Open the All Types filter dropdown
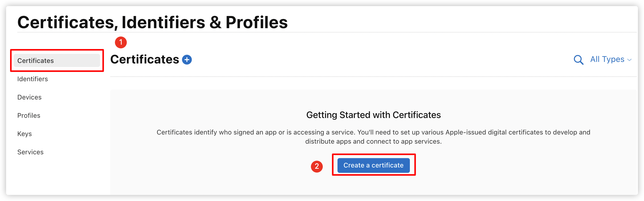This screenshot has width=644, height=201. pyautogui.click(x=610, y=59)
